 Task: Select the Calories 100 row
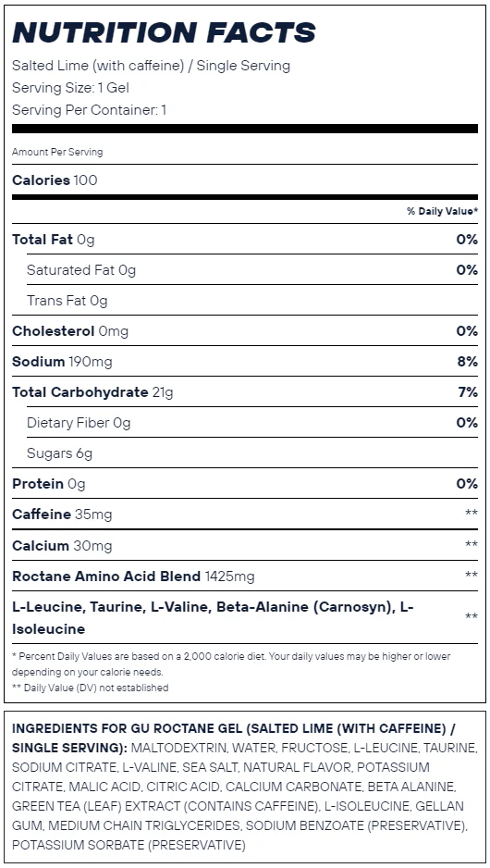[x=245, y=180]
